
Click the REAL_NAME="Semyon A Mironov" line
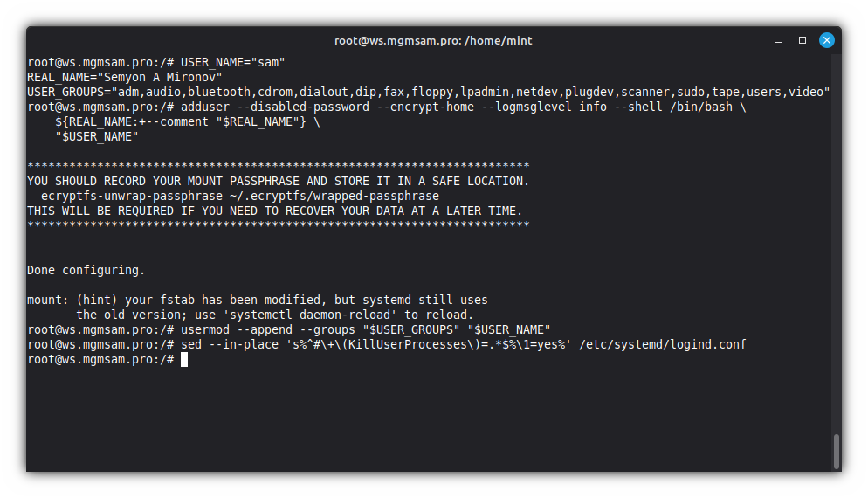point(124,77)
